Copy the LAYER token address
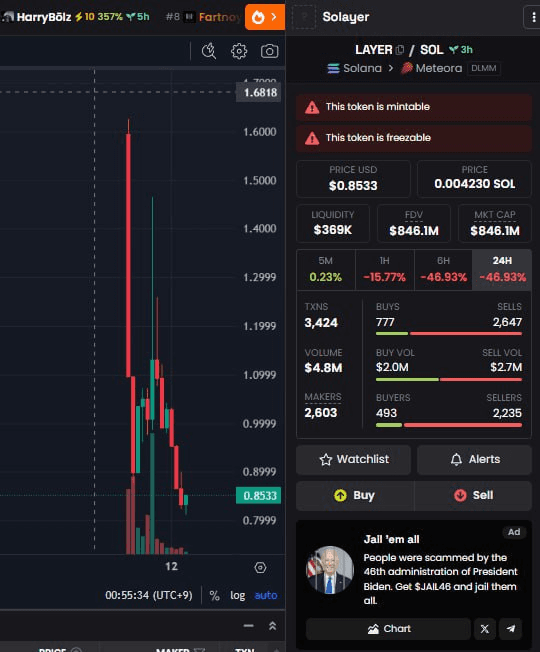This screenshot has width=540, height=652. [400, 50]
